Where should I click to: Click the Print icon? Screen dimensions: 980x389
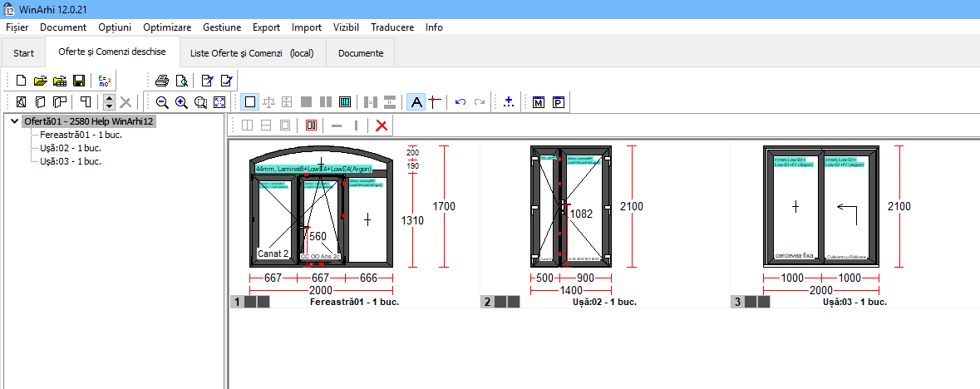161,81
